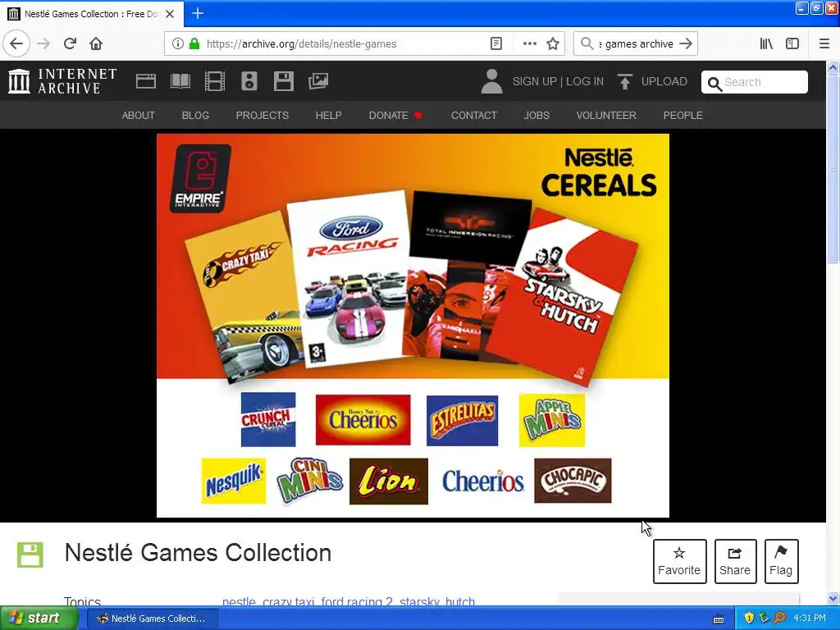Open the Images icon
Image resolution: width=840 pixels, height=630 pixels.
(x=318, y=81)
